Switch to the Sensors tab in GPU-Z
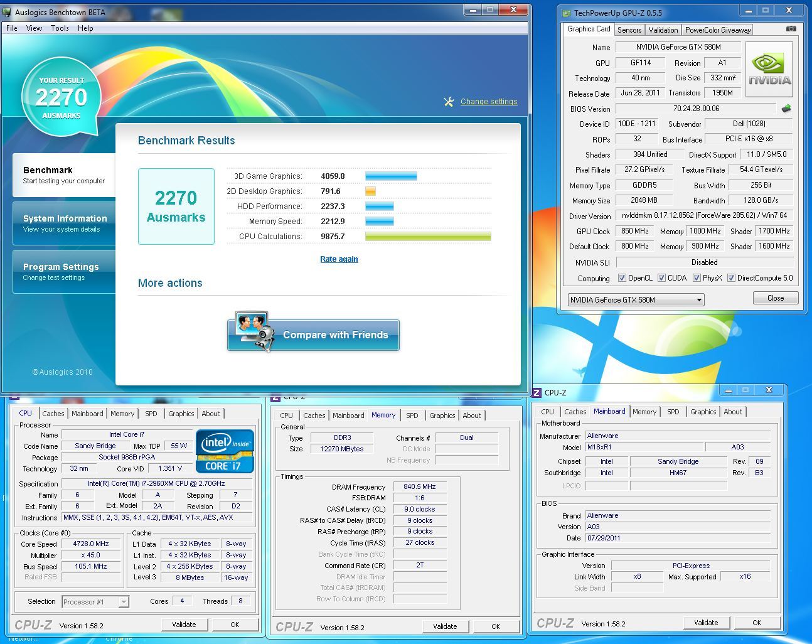This screenshot has height=644, width=812. click(629, 30)
